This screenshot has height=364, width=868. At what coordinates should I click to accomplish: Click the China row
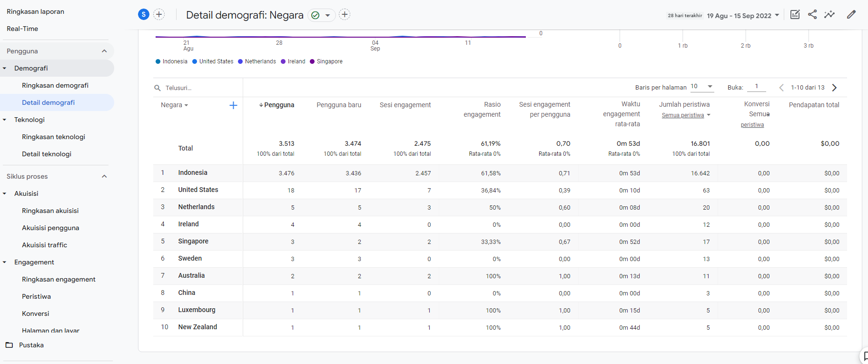500,293
